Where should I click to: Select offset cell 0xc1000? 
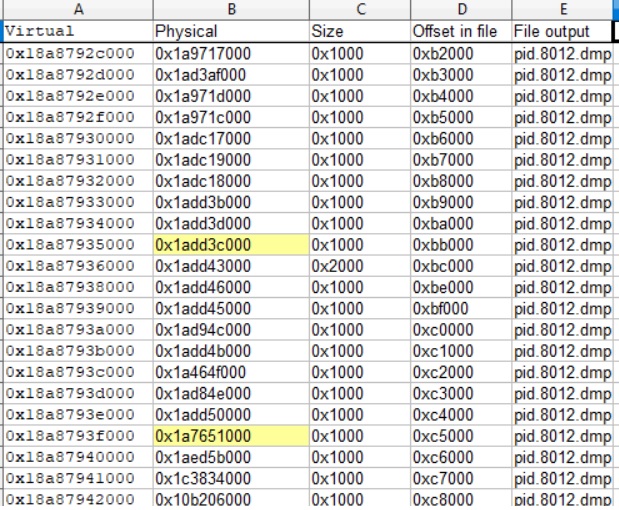(x=461, y=351)
